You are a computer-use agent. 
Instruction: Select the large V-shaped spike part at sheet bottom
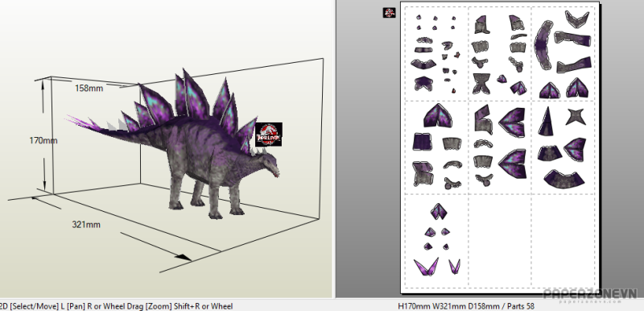tap(426, 267)
